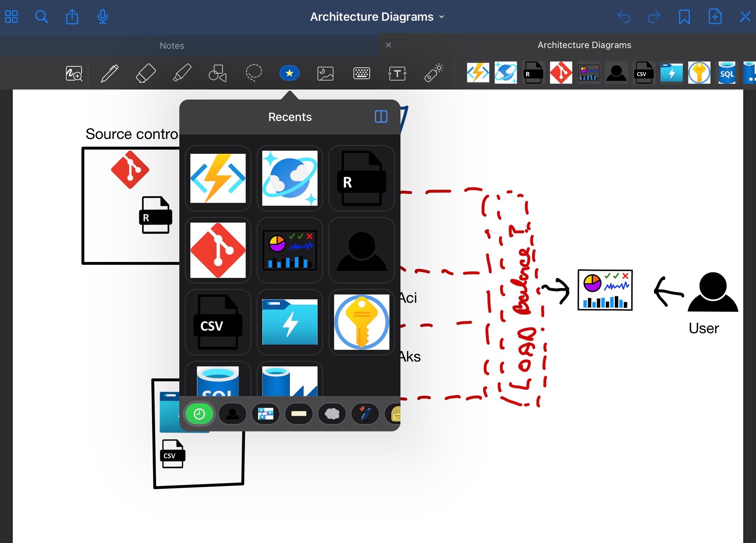Click the dashboard chart image on canvas
Viewport: 756px width, 543px height.
pyautogui.click(x=605, y=290)
